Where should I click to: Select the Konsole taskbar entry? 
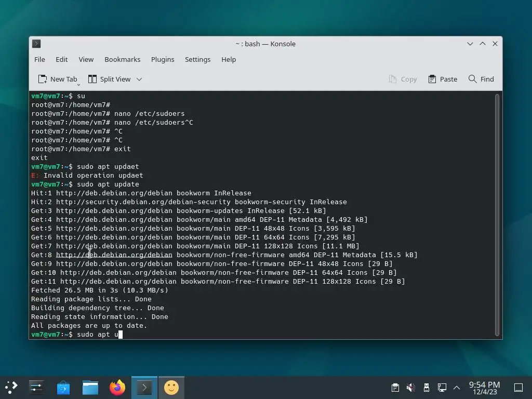pos(144,388)
